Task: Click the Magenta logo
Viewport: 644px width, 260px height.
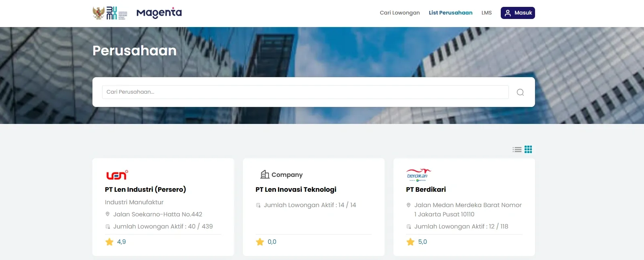Action: tap(159, 13)
